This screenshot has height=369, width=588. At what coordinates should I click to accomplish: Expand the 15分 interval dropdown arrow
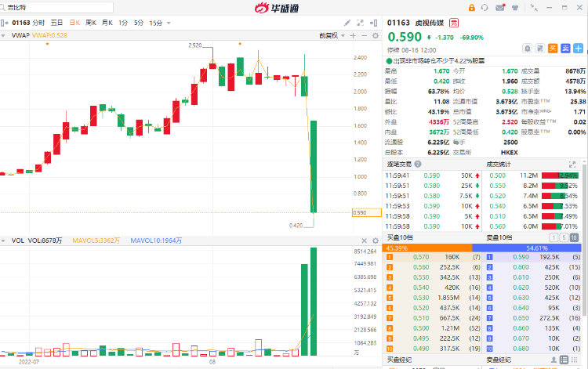[x=169, y=24]
